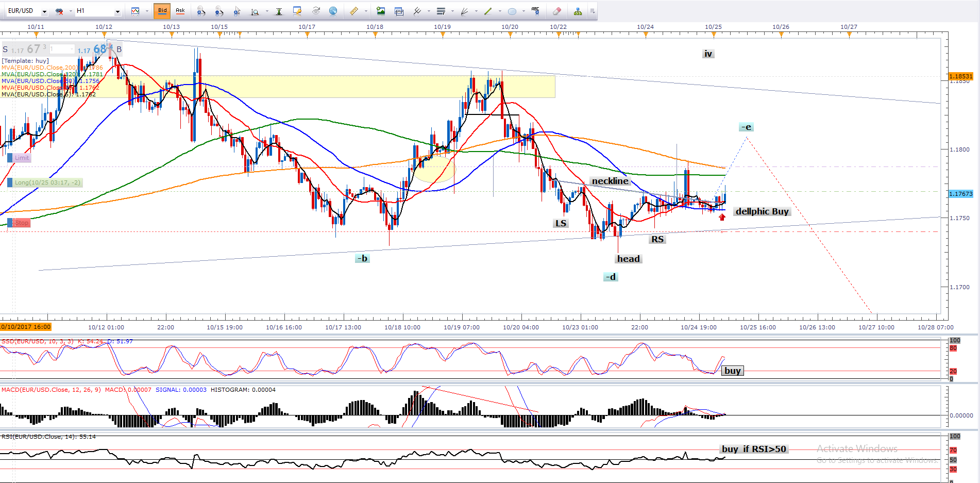The height and width of the screenshot is (483, 980).
Task: Add a text label with ABC tool
Action: (535, 11)
